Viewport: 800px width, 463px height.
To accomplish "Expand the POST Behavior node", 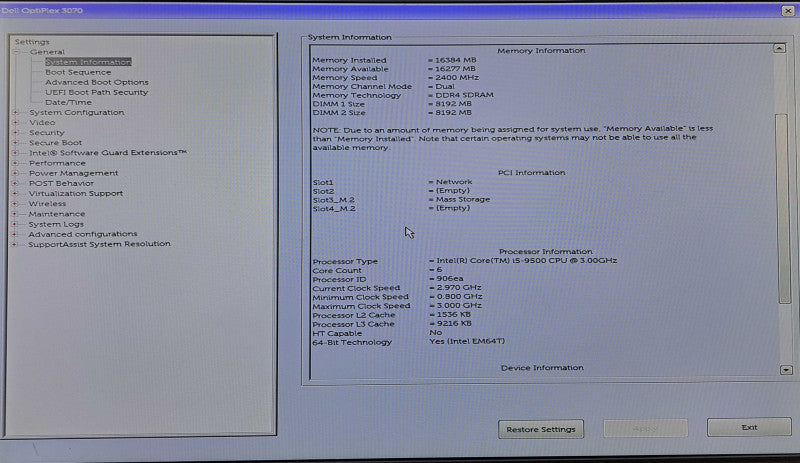I will pyautogui.click(x=15, y=183).
